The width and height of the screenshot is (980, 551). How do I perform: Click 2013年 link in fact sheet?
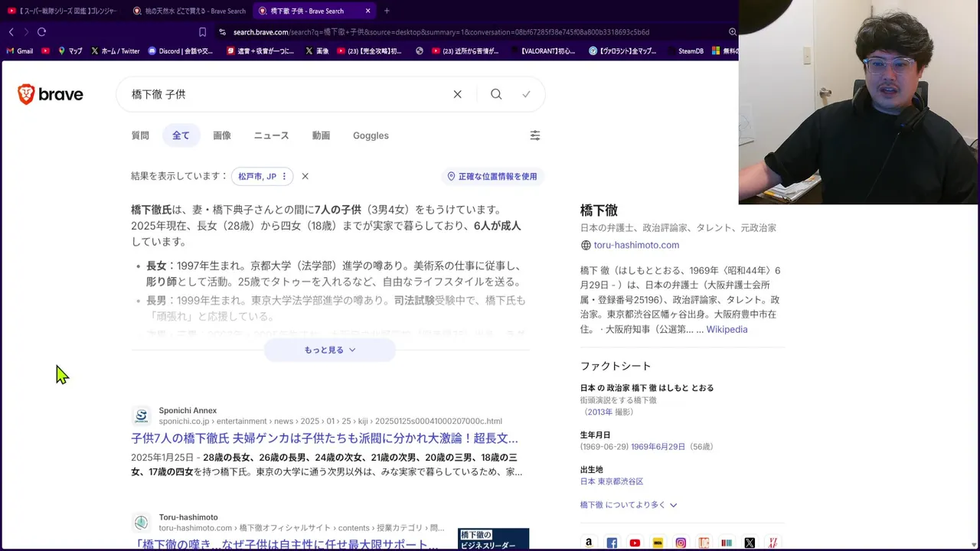coord(599,412)
